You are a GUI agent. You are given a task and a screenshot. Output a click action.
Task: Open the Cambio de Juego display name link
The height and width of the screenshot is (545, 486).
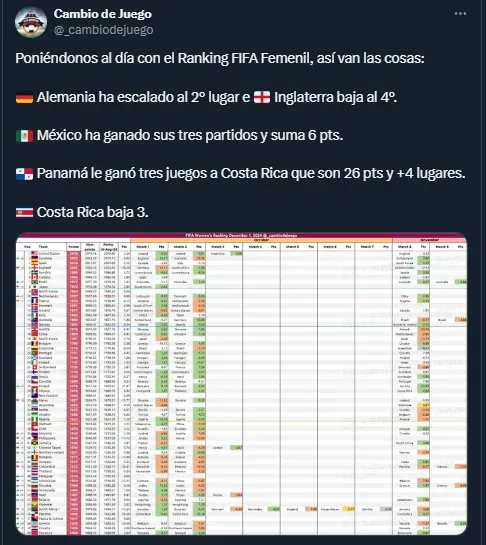(103, 14)
